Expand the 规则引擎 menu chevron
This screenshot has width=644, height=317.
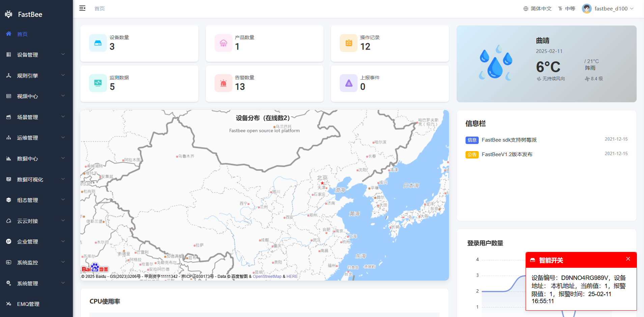coord(63,75)
